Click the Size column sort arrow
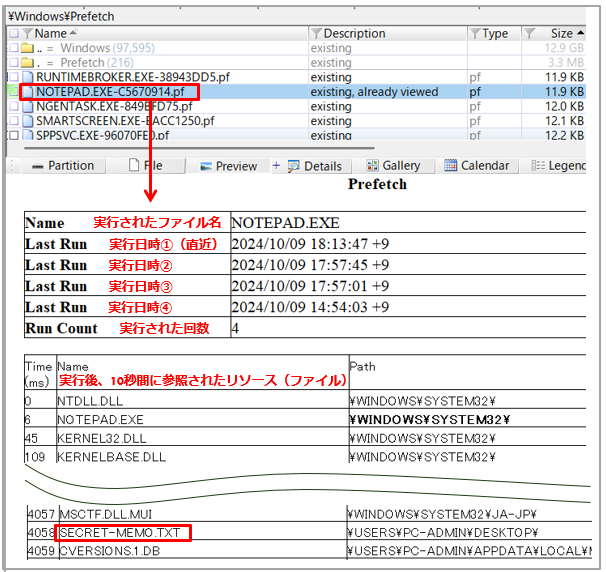Image resolution: width=606 pixels, height=572 pixels. pos(580,33)
